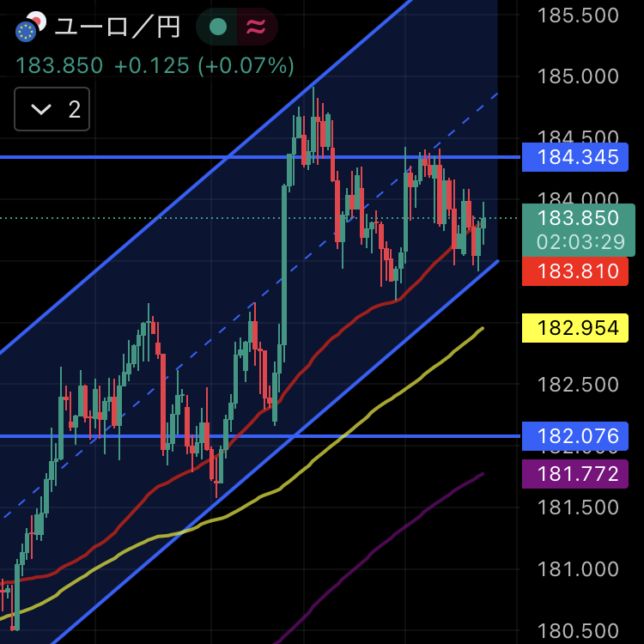
Task: Click the 02:03:29 countdown timer
Action: [580, 242]
